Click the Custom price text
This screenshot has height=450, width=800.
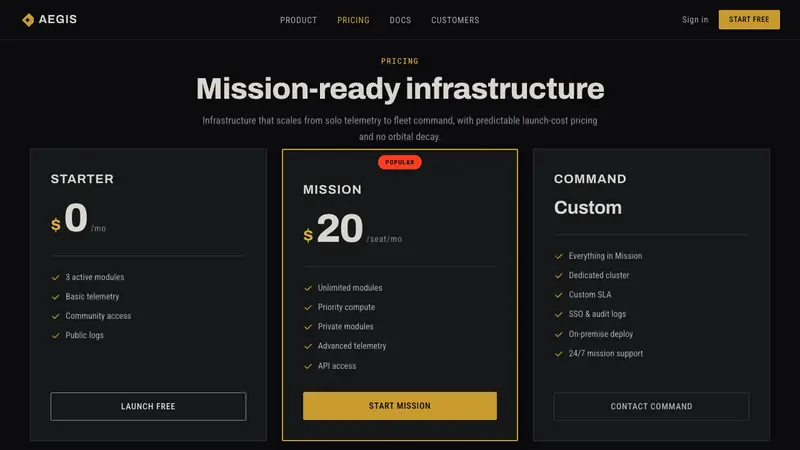(588, 208)
